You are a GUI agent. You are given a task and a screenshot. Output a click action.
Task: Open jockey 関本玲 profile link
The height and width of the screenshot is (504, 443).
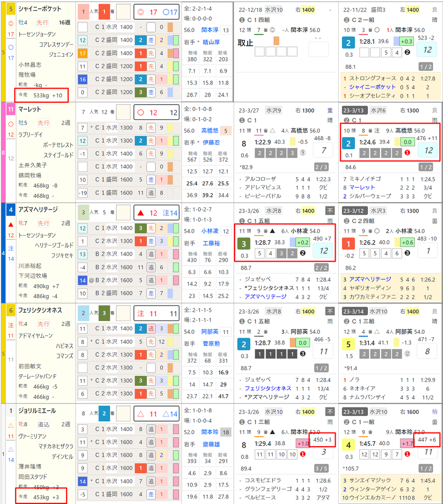coord(210,432)
